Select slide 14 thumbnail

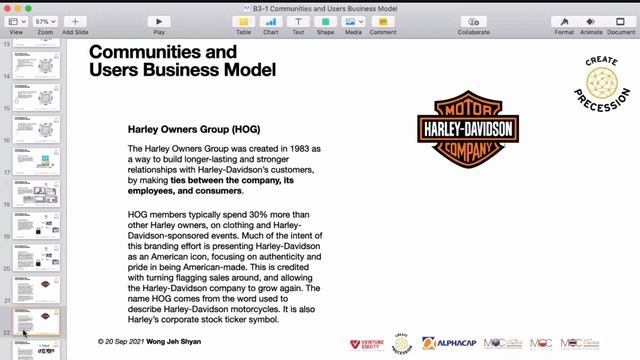click(36, 65)
